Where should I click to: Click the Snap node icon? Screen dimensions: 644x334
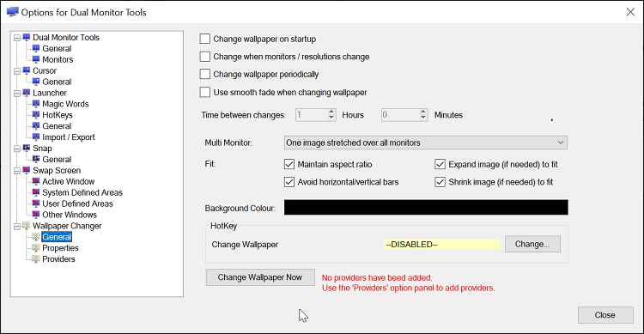(x=27, y=149)
